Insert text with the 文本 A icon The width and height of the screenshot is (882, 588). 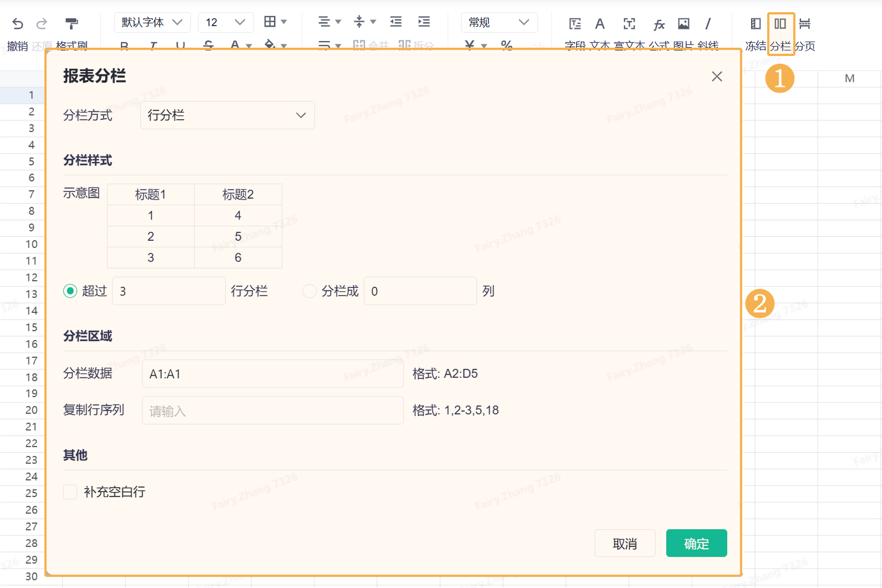point(600,24)
